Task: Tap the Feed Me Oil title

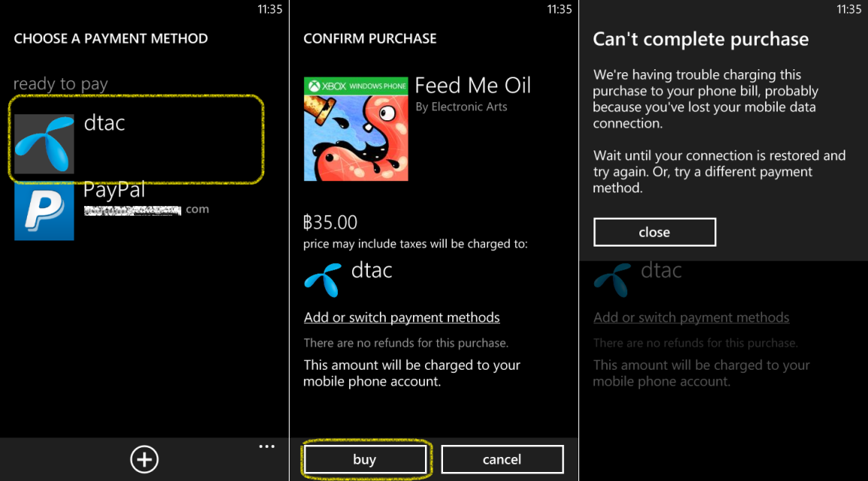Action: pyautogui.click(x=473, y=85)
